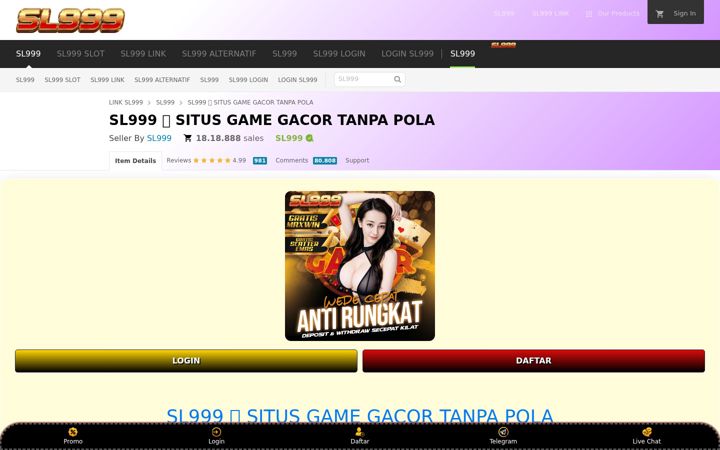
Task: Click the first SL999 item in the dark nav bar
Action: (28, 54)
